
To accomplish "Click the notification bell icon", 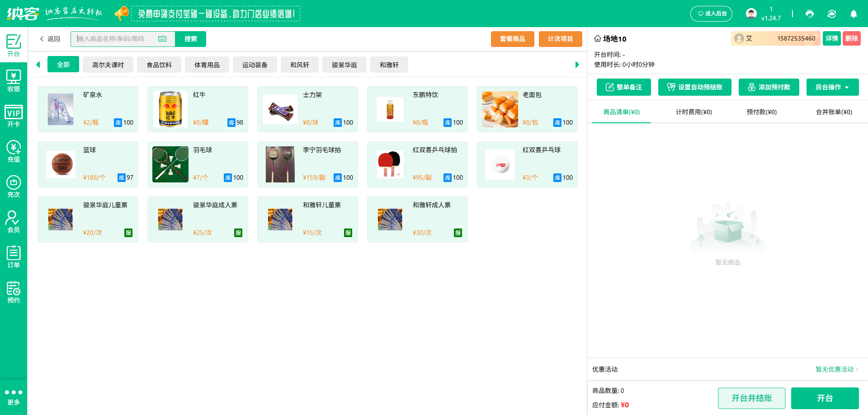I will tap(854, 14).
